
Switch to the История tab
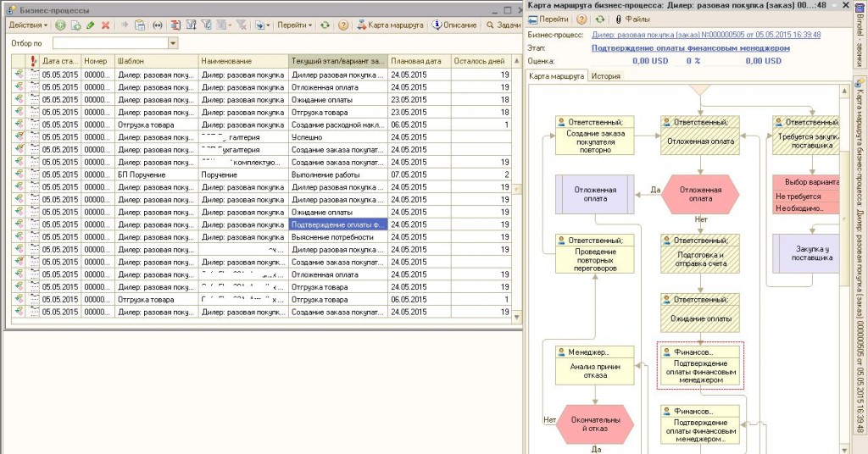605,76
